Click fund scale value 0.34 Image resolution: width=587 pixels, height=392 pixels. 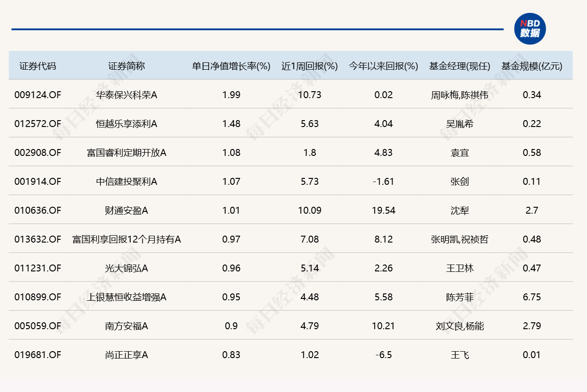532,95
